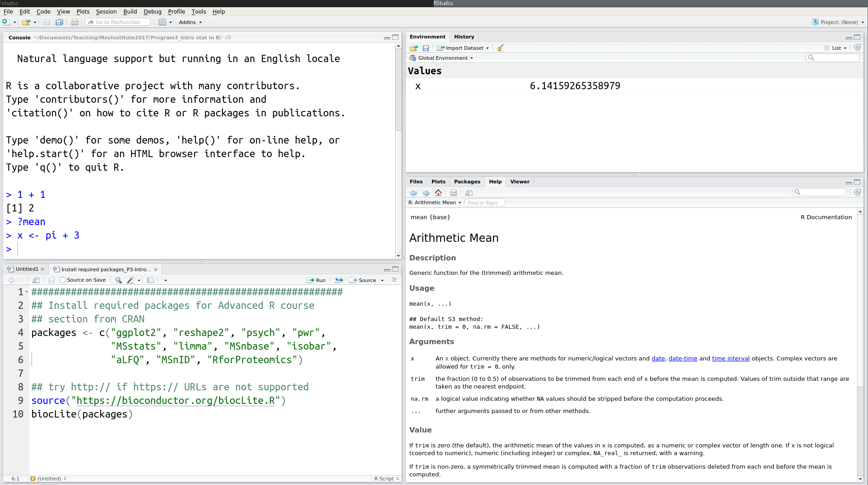
Task: Follow the date link in Arguments
Action: [658, 358]
